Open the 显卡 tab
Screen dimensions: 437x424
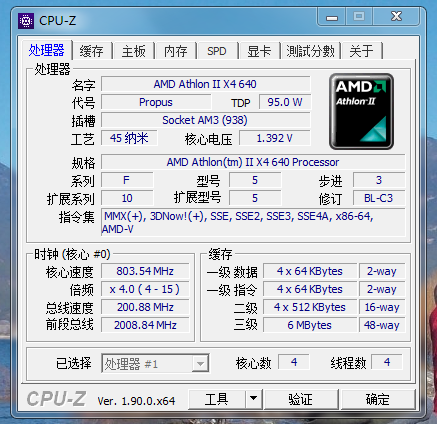pyautogui.click(x=259, y=51)
